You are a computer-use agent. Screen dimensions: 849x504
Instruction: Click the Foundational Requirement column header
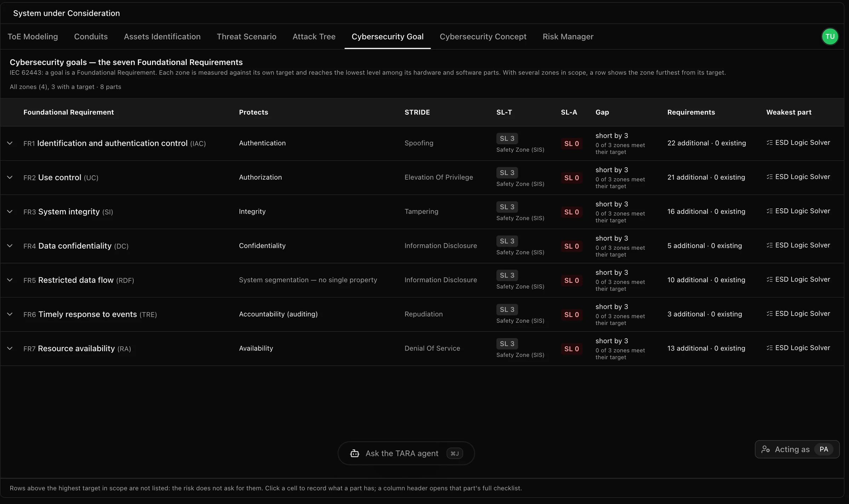coord(69,112)
